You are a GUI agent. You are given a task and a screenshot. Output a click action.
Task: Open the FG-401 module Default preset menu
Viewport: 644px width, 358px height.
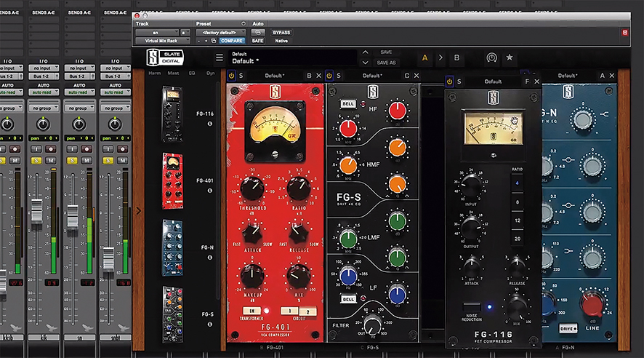pos(275,76)
